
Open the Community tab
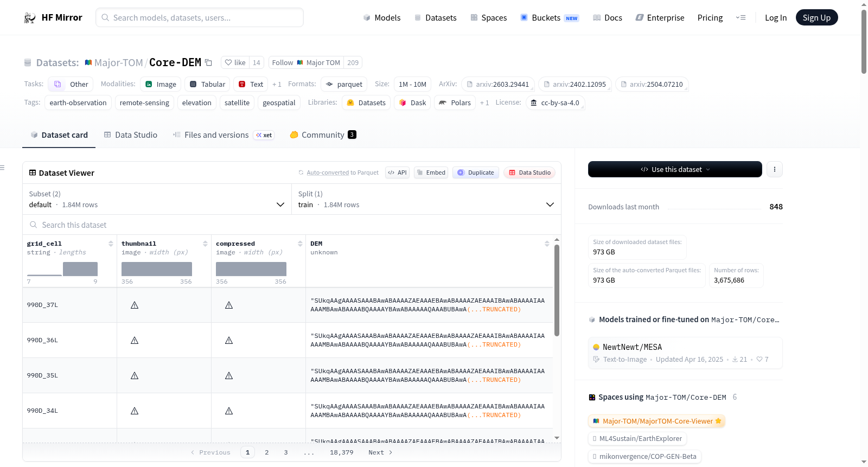pos(323,135)
